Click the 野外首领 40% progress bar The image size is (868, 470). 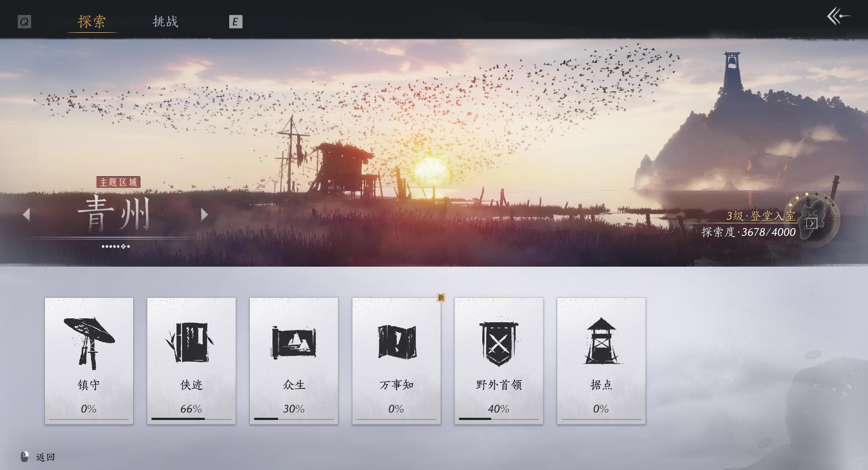point(499,419)
